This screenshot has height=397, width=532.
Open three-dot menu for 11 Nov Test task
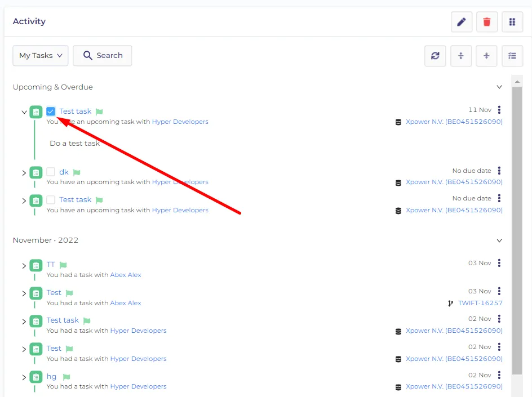coord(499,110)
